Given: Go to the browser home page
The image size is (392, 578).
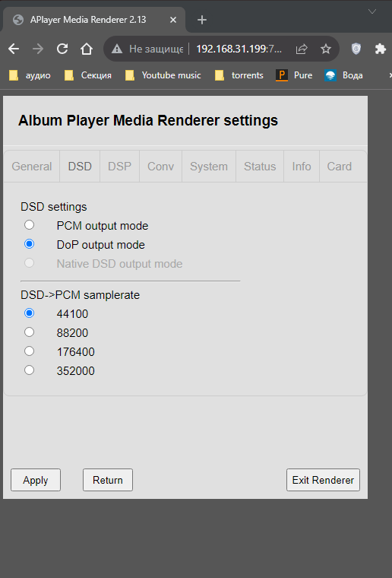Looking at the screenshot, I should [x=87, y=49].
